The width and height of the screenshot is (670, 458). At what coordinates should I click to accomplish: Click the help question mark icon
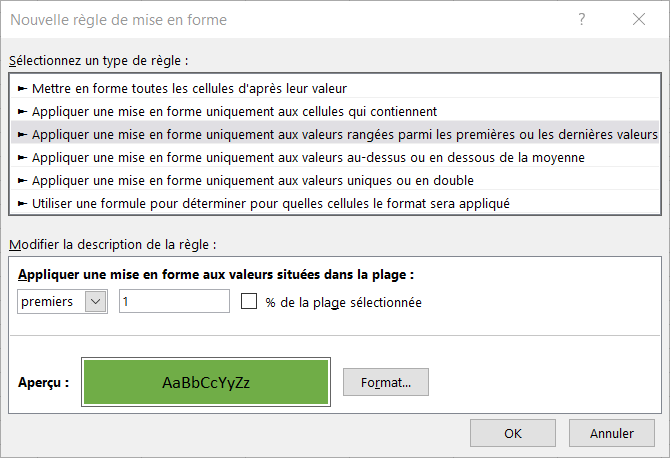pos(582,19)
